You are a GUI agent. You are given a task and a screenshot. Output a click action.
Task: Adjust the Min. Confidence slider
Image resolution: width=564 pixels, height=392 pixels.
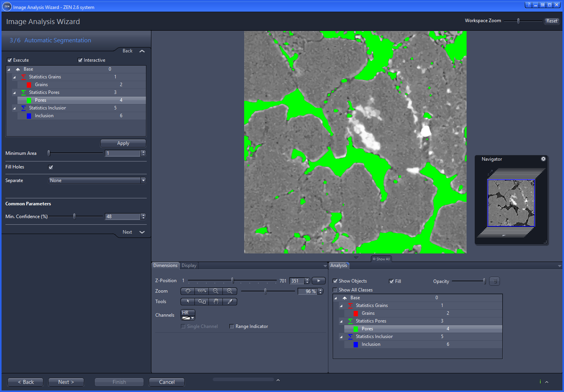pyautogui.click(x=75, y=216)
